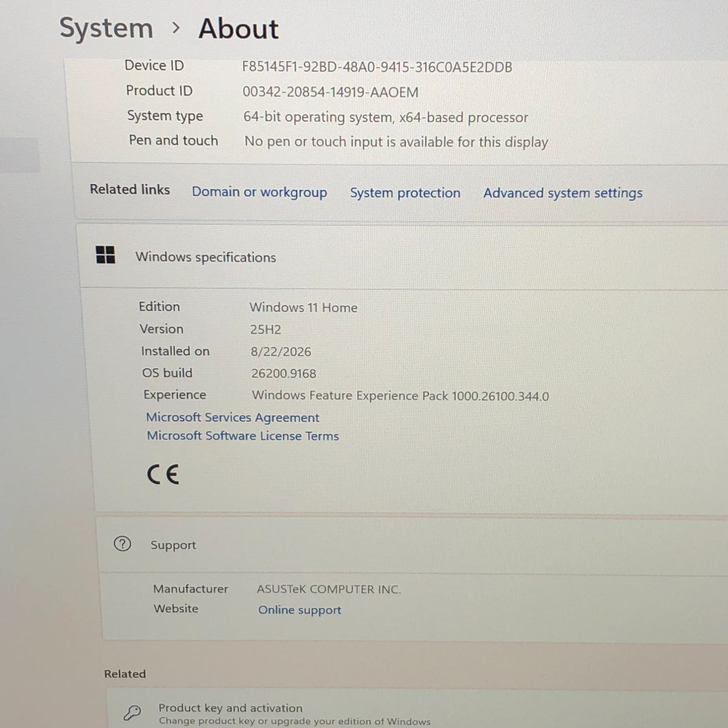Click the Product key and activation key icon
The width and height of the screenshot is (728, 728).
click(x=132, y=712)
